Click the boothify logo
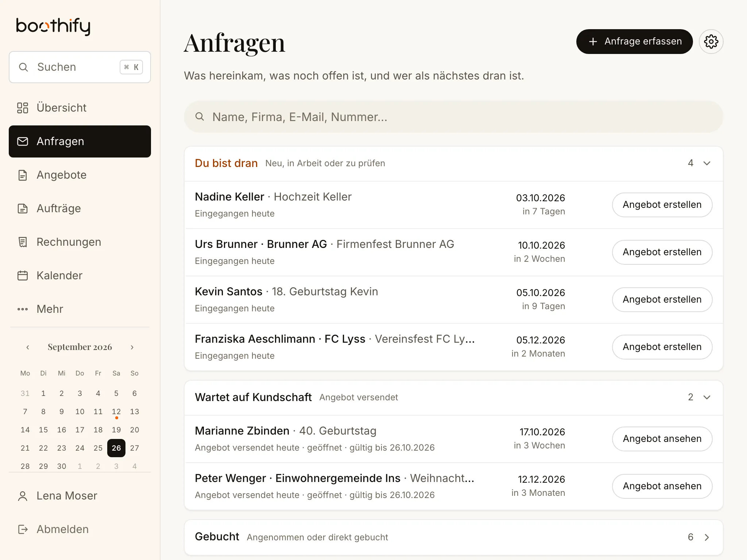The width and height of the screenshot is (747, 560). click(53, 26)
